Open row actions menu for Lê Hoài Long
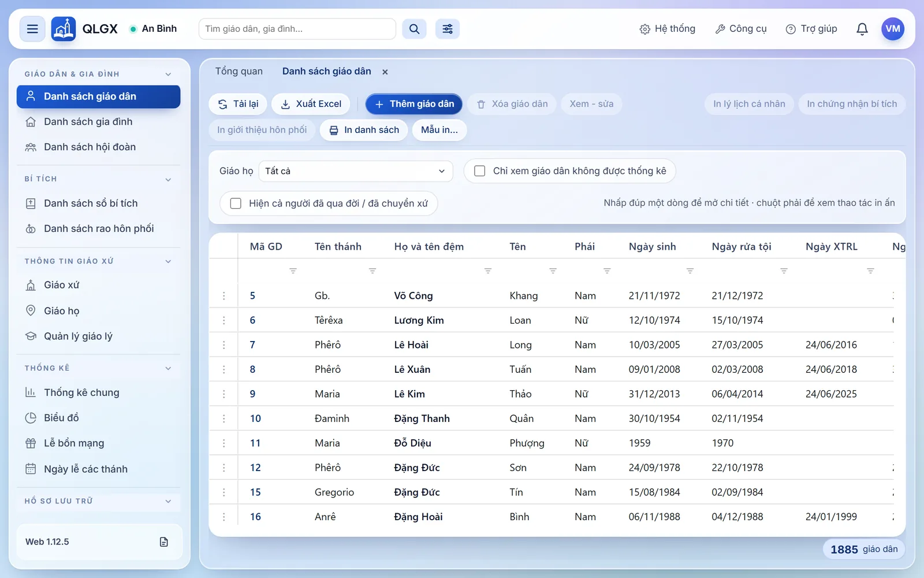Viewport: 924px width, 578px height. click(x=224, y=345)
